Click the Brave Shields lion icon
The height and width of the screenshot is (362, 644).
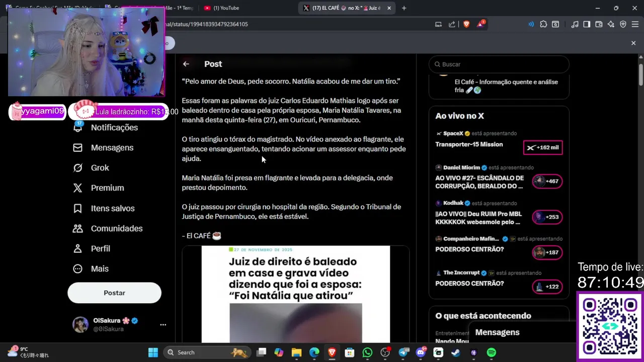pos(466,24)
